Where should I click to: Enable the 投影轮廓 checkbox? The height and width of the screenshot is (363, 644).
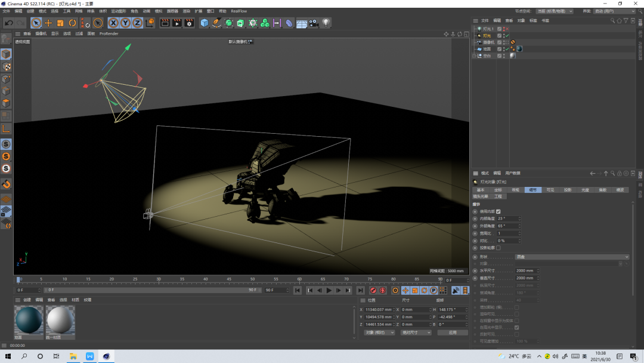click(498, 248)
